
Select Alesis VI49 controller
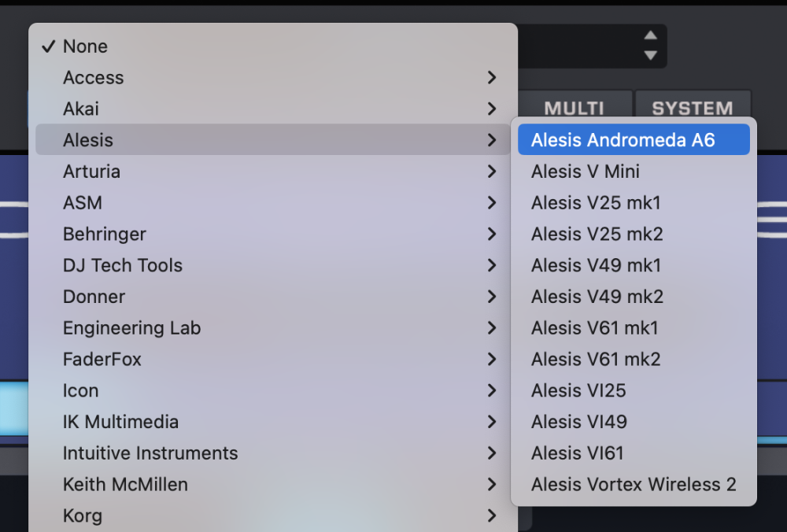point(578,422)
